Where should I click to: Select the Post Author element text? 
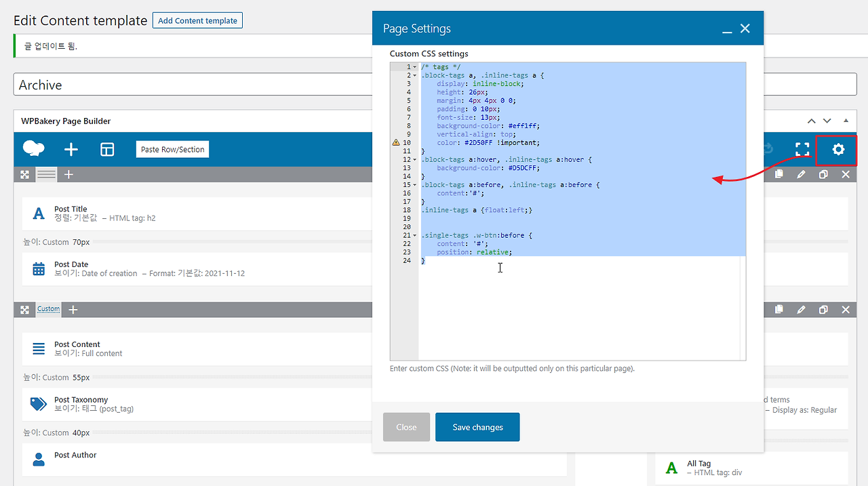tap(75, 455)
